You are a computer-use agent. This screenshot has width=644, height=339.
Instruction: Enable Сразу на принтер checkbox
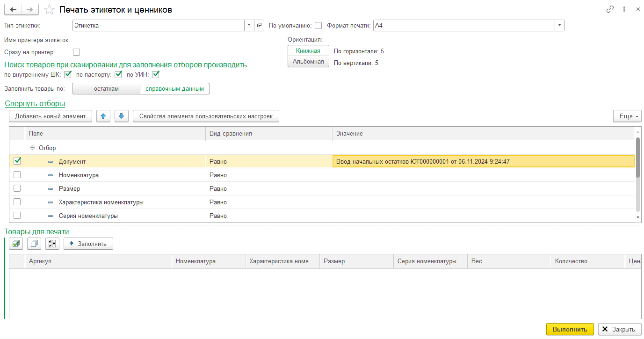click(x=77, y=52)
